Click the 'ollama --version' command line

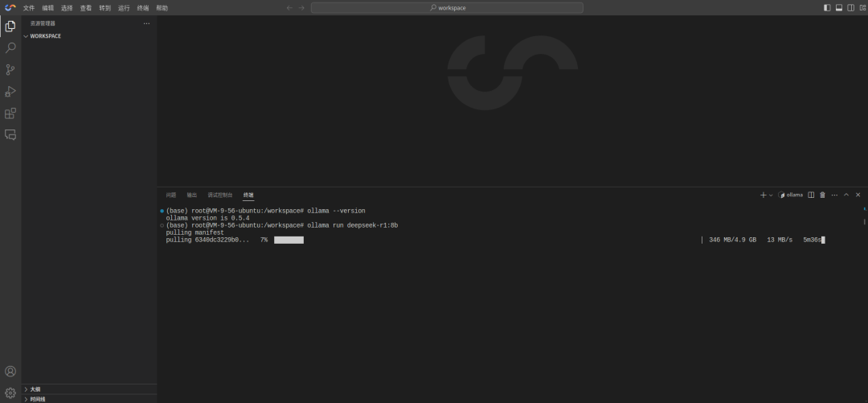pos(336,212)
